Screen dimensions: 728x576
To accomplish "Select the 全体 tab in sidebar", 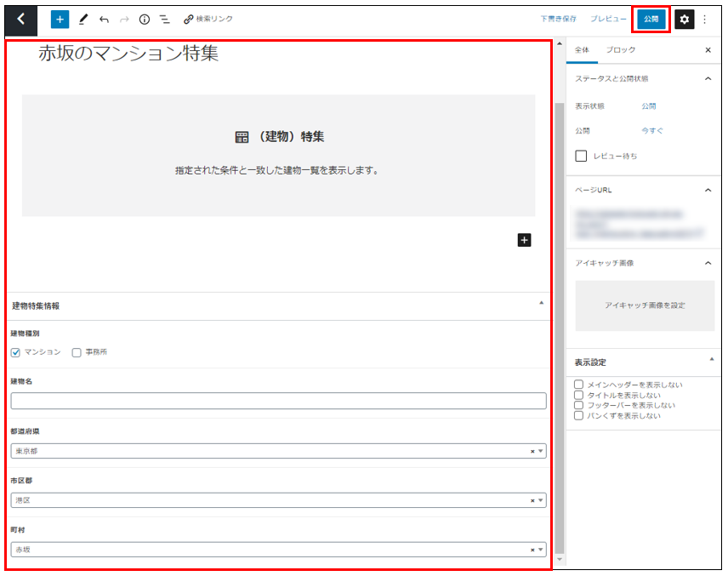I will point(582,50).
